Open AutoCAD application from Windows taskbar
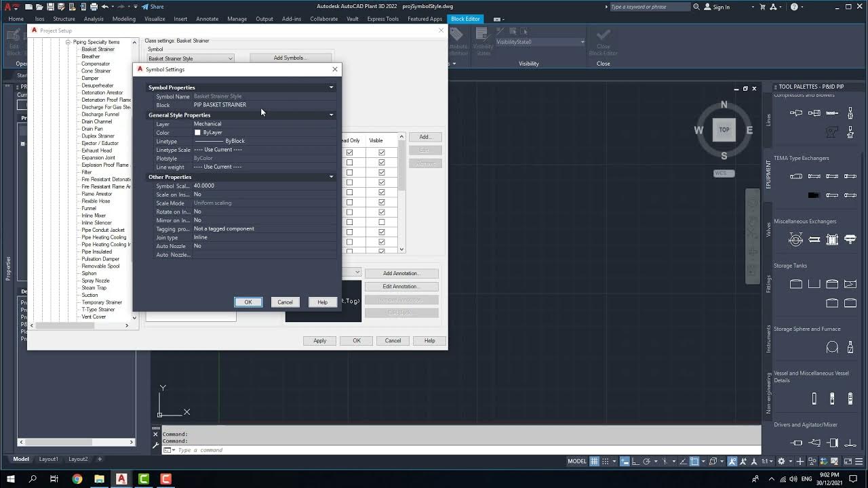 point(121,479)
